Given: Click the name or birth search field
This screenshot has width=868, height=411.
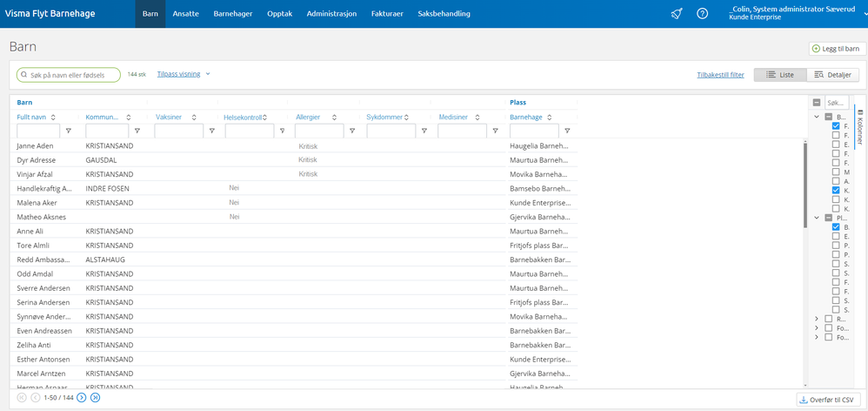Looking at the screenshot, I should 69,75.
